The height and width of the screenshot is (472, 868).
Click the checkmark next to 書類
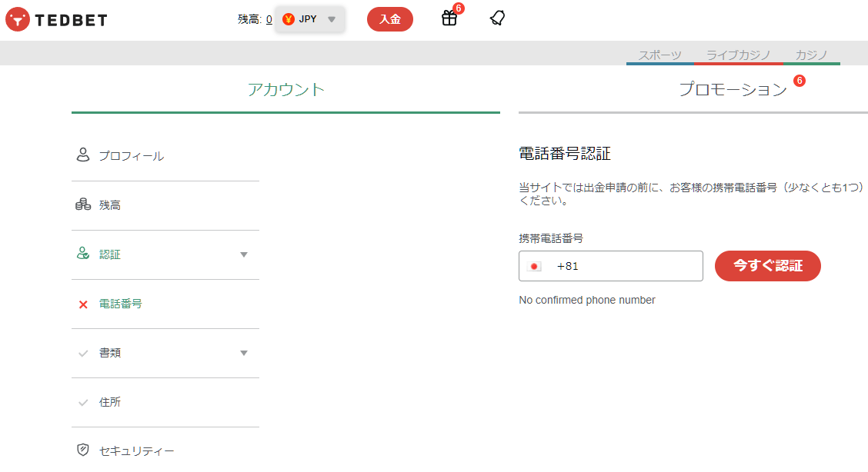(83, 353)
